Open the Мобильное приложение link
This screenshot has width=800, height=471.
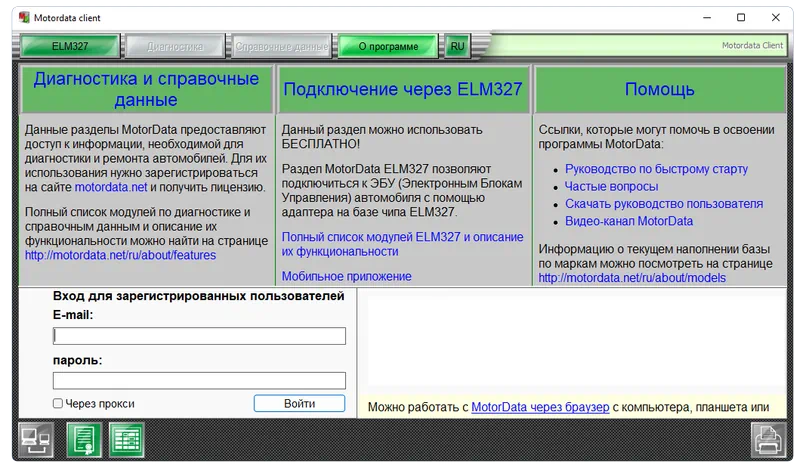[346, 276]
